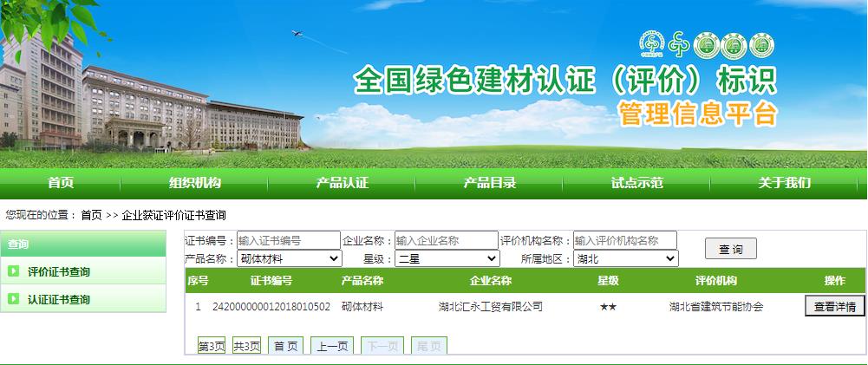Expand the 星级 dropdown showing 二星
The width and height of the screenshot is (868, 365).
447,258
